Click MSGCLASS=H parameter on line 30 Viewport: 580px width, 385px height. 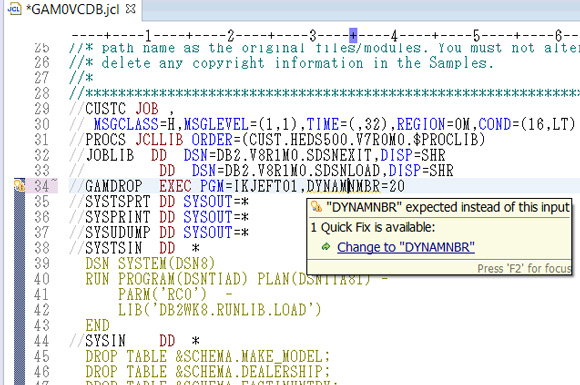point(134,124)
